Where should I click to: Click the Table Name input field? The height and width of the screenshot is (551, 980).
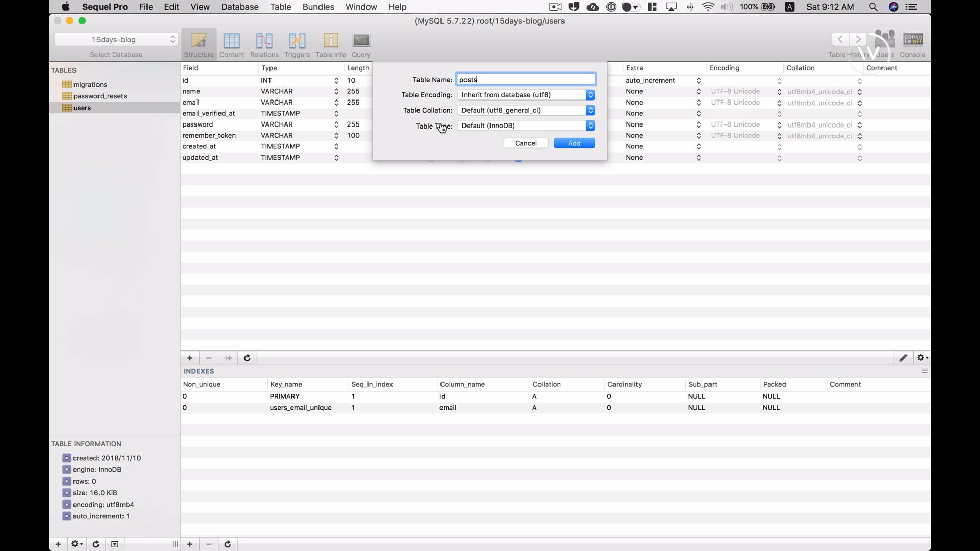coord(526,80)
